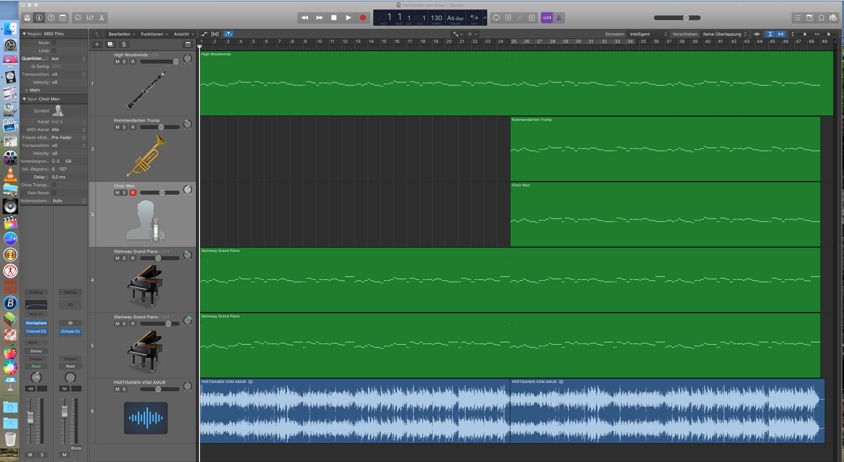Tick the region Mute checkbox
The image size is (844, 462).
click(54, 43)
